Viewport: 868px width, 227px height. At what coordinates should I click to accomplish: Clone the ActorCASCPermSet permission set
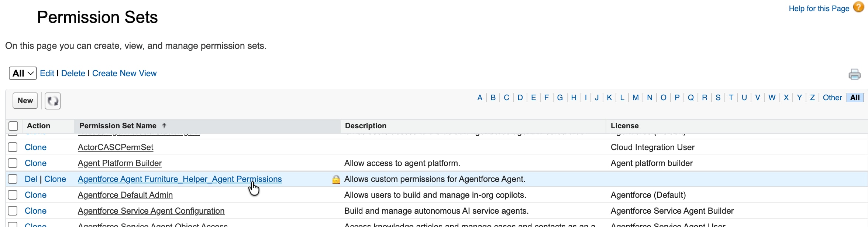pyautogui.click(x=35, y=147)
